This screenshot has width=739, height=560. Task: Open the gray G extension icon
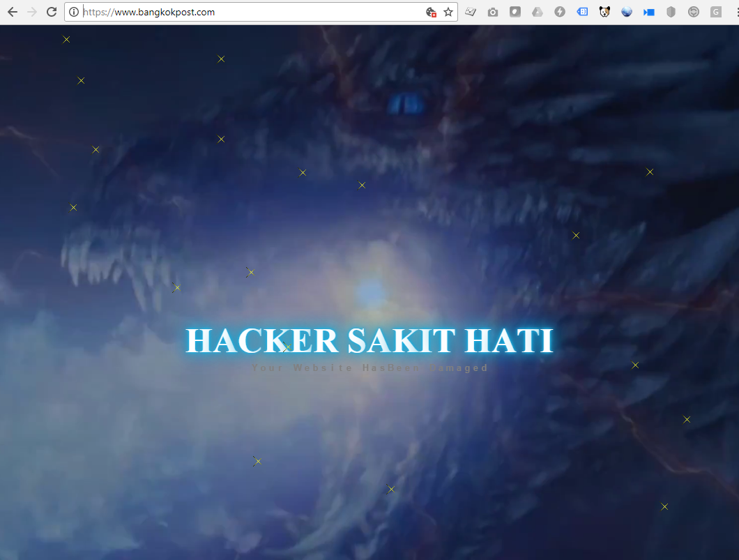coord(716,12)
